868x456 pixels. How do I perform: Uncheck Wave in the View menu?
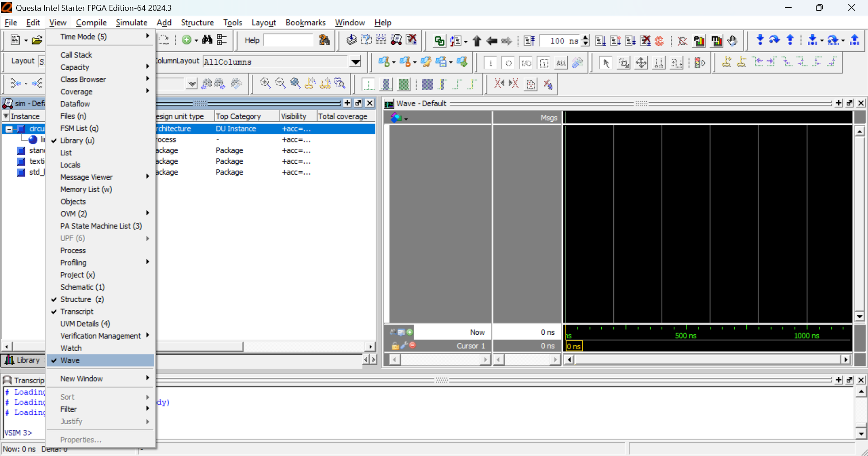(70, 361)
